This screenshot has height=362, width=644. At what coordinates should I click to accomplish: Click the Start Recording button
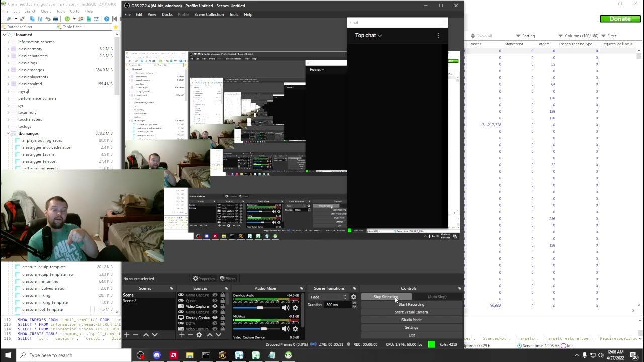click(x=412, y=304)
